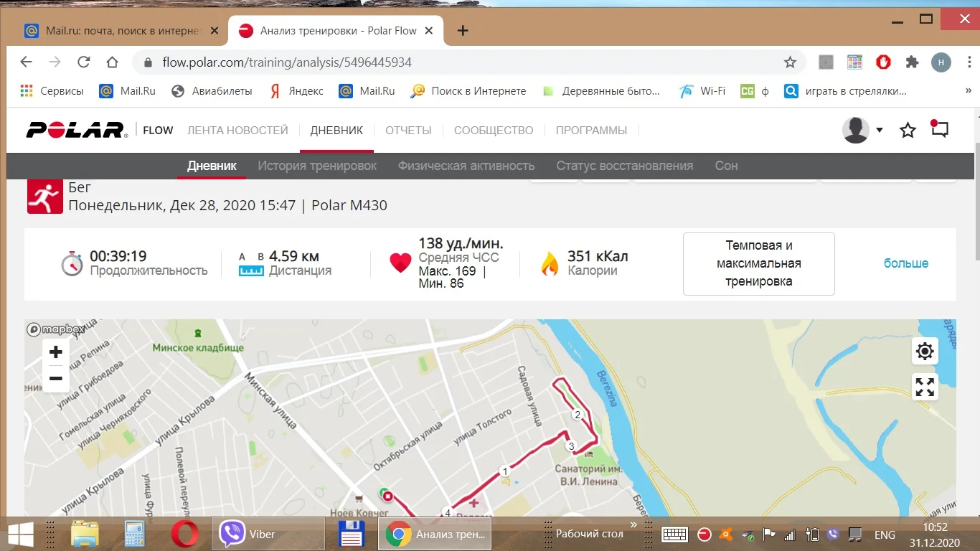Click the Polar Flow favorites star icon
Screen dimensions: 980x551
(x=908, y=131)
